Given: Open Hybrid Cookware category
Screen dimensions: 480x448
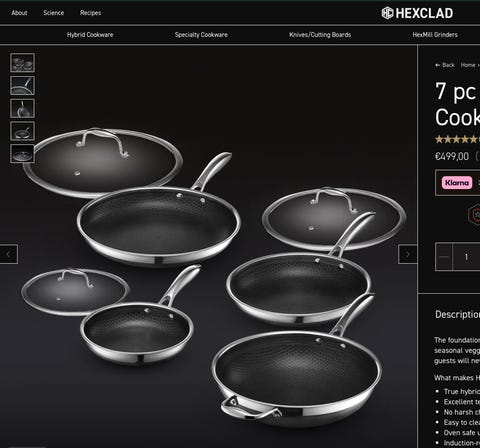Looking at the screenshot, I should pos(90,35).
